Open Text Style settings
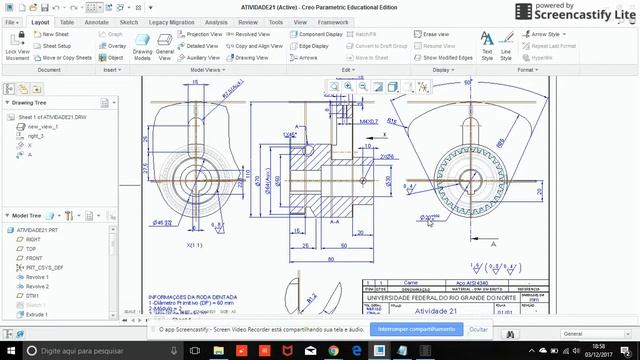 click(x=487, y=46)
